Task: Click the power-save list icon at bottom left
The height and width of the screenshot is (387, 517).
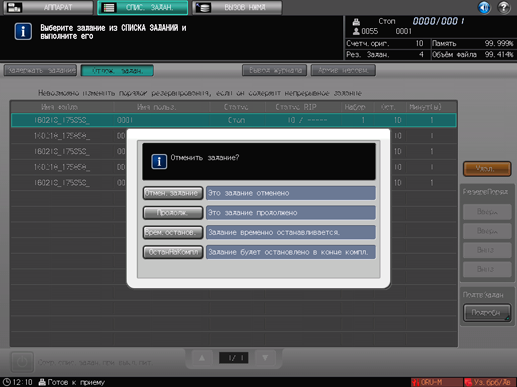Action: 22,362
